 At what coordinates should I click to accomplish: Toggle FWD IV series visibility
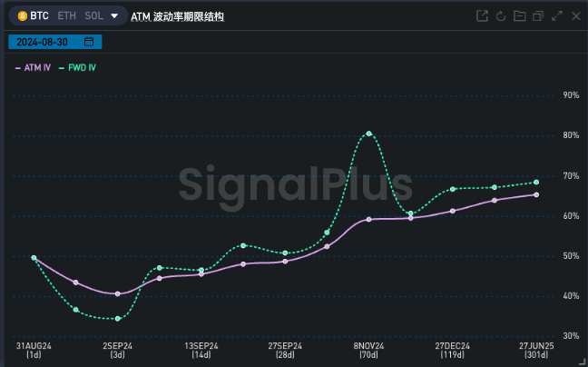pyautogui.click(x=77, y=68)
